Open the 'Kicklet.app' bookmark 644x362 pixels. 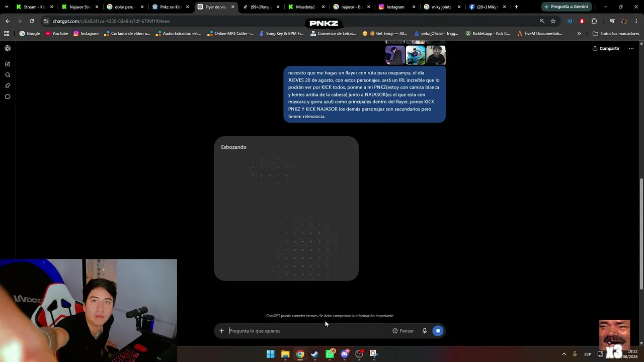(488, 34)
